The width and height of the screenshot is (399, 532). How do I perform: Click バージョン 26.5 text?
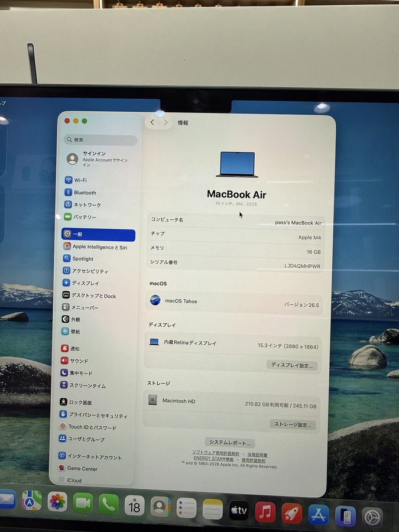pyautogui.click(x=301, y=304)
